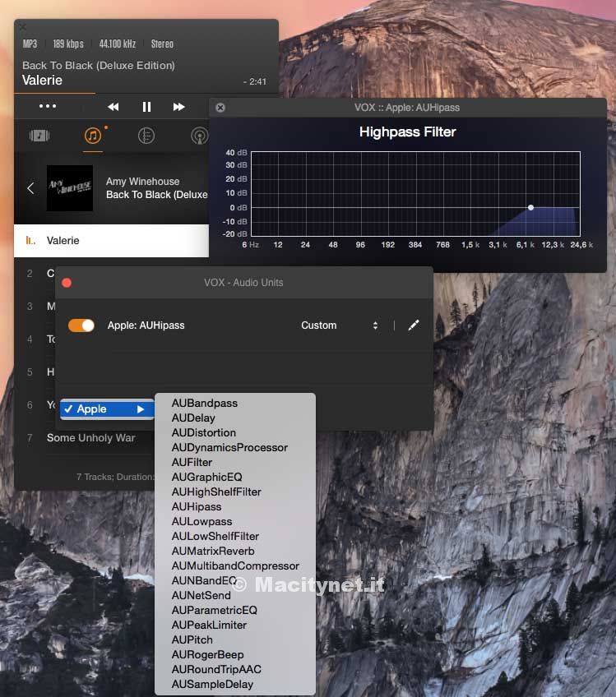Close the VOX AUHipass filter window
The width and height of the screenshot is (616, 697).
point(220,108)
